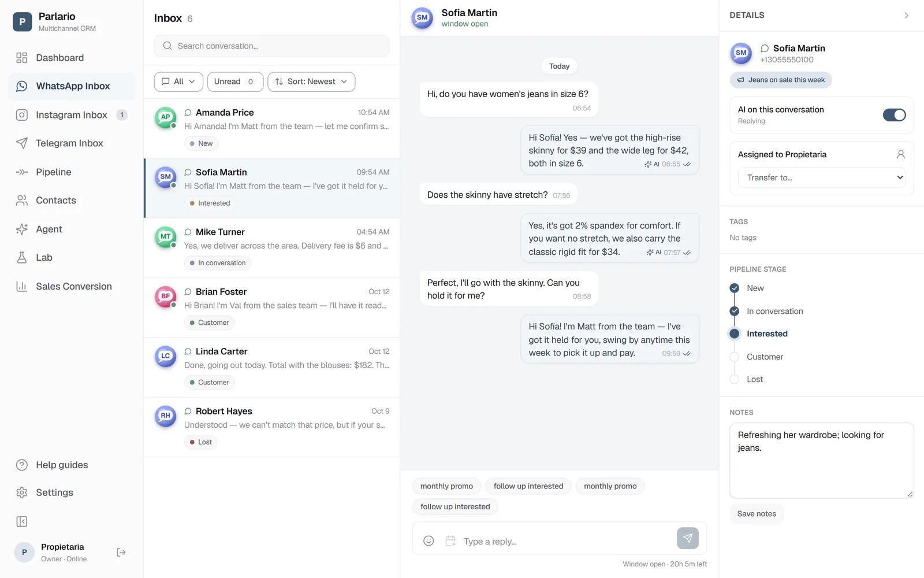This screenshot has width=924, height=578.
Task: Toggle AI on this conversation switch
Action: [x=894, y=115]
